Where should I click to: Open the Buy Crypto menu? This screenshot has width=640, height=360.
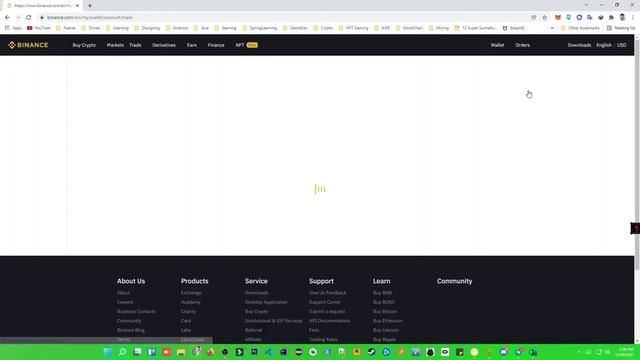tap(84, 45)
